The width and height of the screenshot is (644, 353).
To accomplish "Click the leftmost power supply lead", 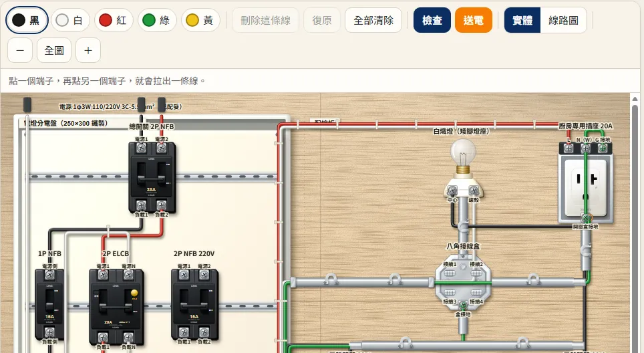I will click(x=27, y=104).
